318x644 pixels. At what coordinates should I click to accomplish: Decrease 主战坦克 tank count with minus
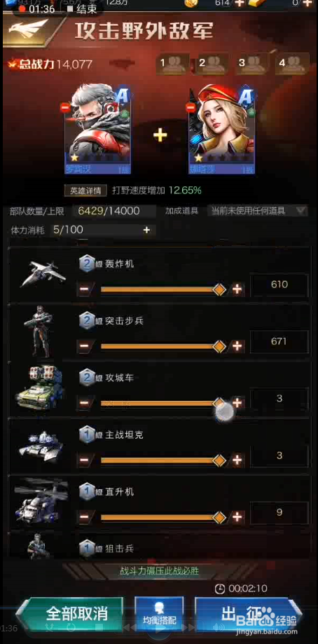85,460
